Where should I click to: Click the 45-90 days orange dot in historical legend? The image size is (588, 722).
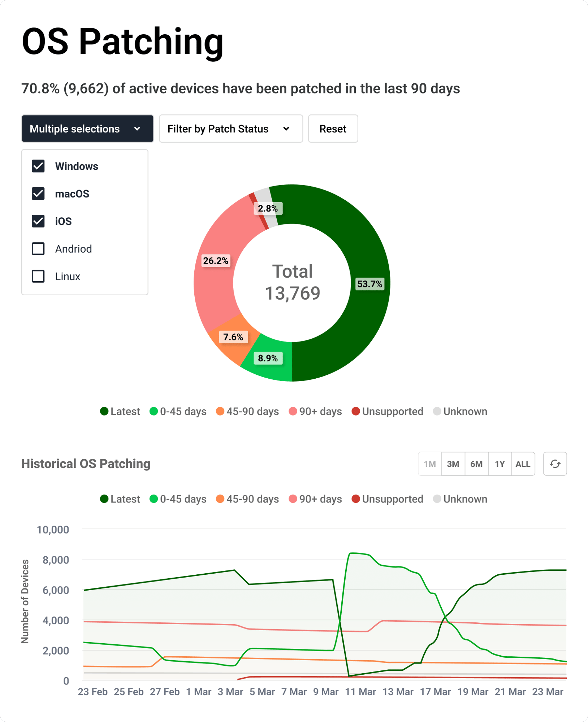coord(220,499)
